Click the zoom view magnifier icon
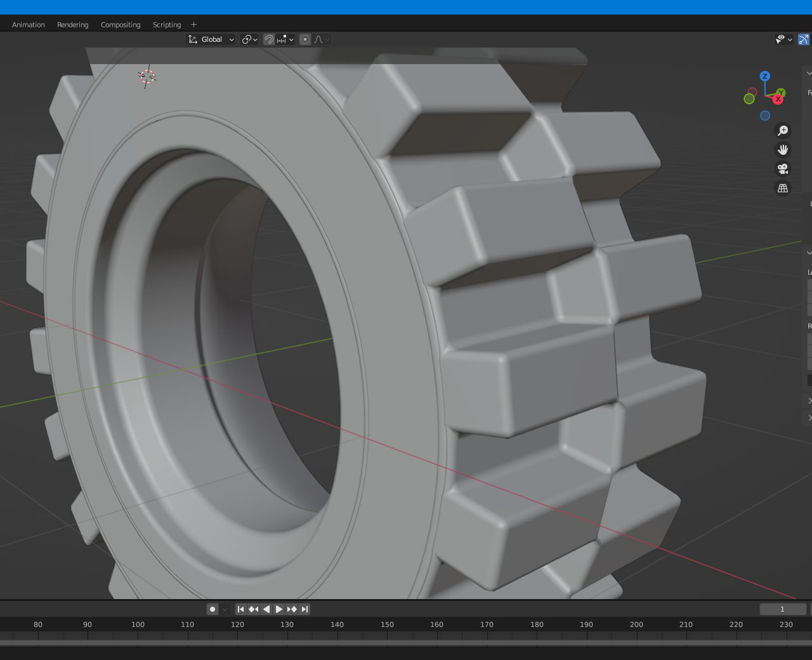Screen dimensions: 812x660 tap(783, 131)
